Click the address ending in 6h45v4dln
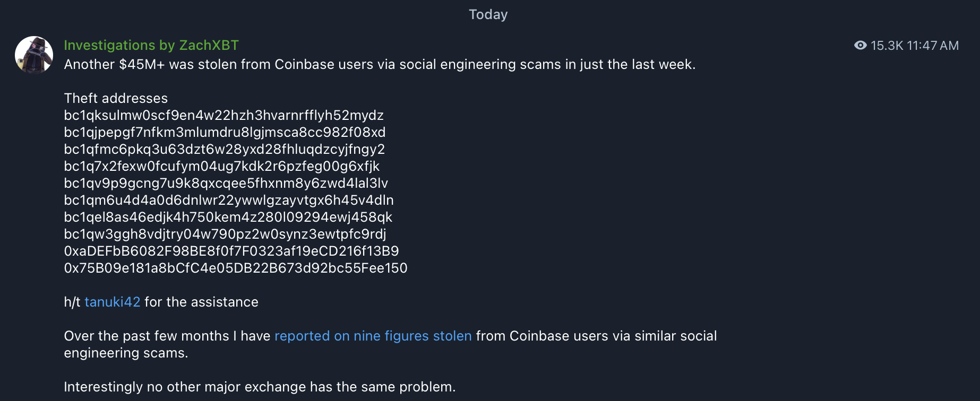 229,200
